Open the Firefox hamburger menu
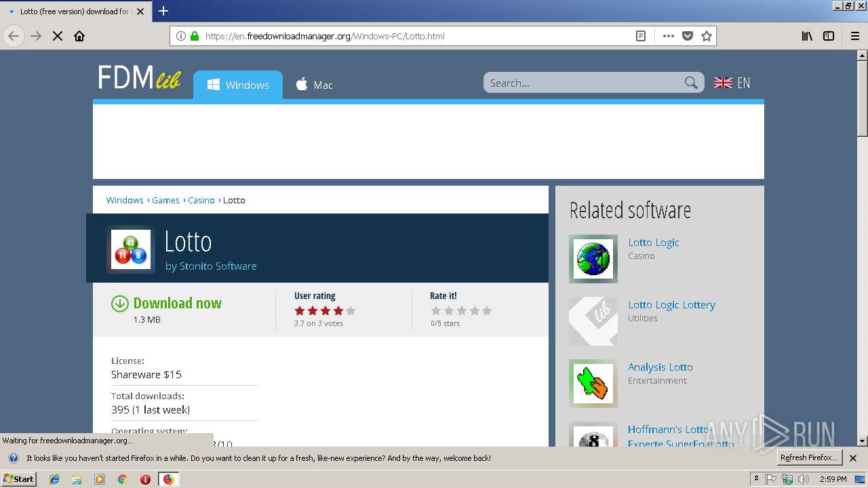This screenshot has height=488, width=868. tap(854, 36)
